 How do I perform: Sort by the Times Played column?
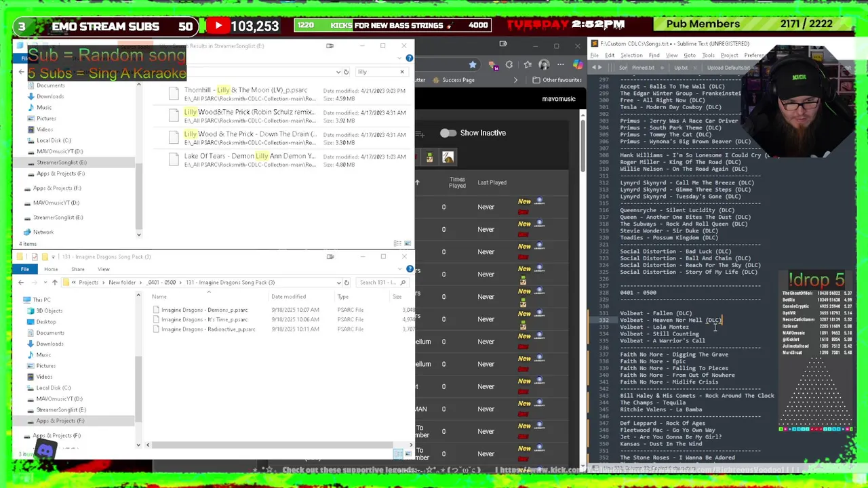[x=457, y=182]
